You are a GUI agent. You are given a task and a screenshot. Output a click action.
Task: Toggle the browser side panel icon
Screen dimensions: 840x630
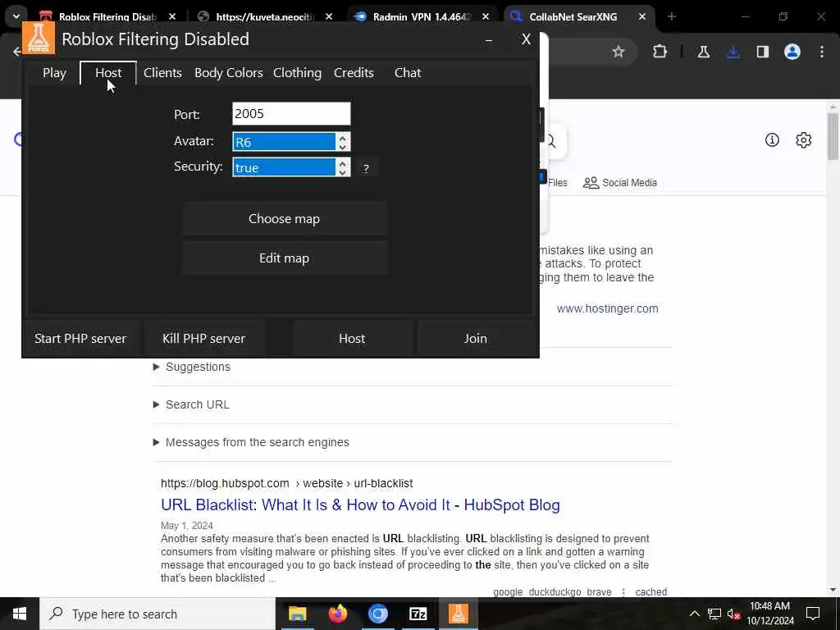763,52
